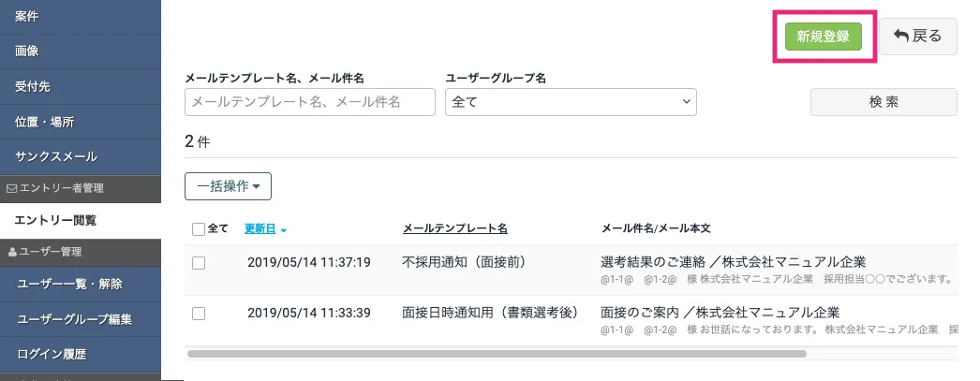Sort by メールテンプレート名 column header

click(454, 228)
